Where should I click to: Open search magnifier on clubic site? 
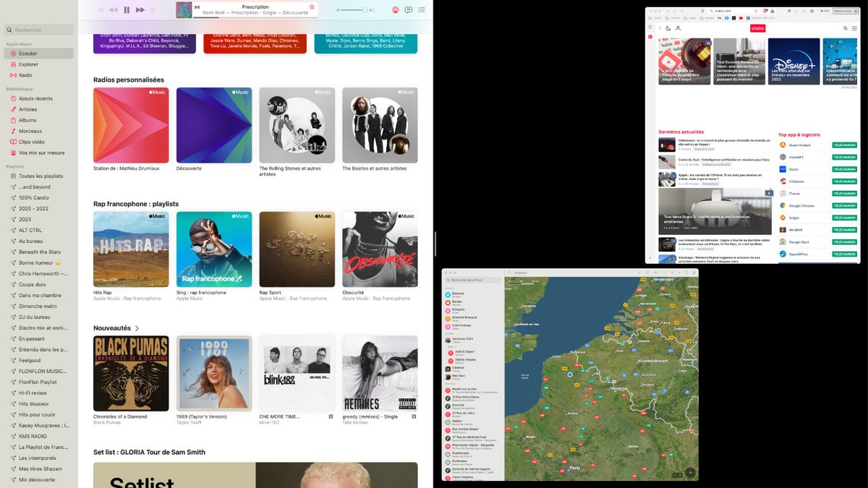click(846, 28)
